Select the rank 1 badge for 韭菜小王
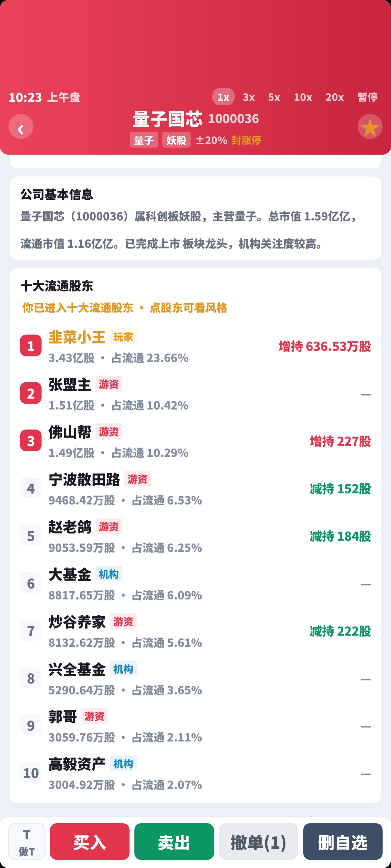 (31, 346)
